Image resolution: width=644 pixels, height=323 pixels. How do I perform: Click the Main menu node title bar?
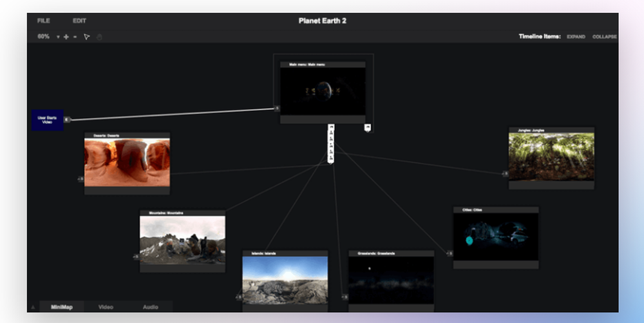click(x=323, y=64)
